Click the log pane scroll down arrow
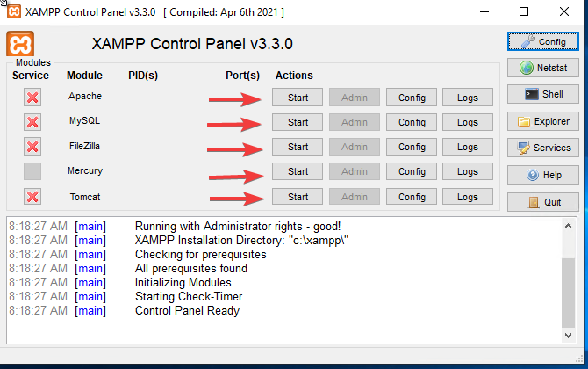This screenshot has height=369, width=588. point(568,336)
